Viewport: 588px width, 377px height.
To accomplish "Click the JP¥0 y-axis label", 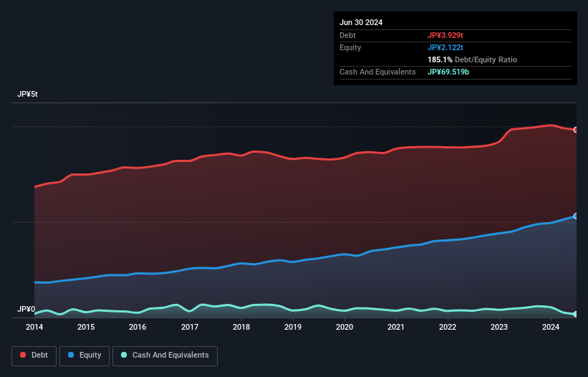I will (x=26, y=309).
